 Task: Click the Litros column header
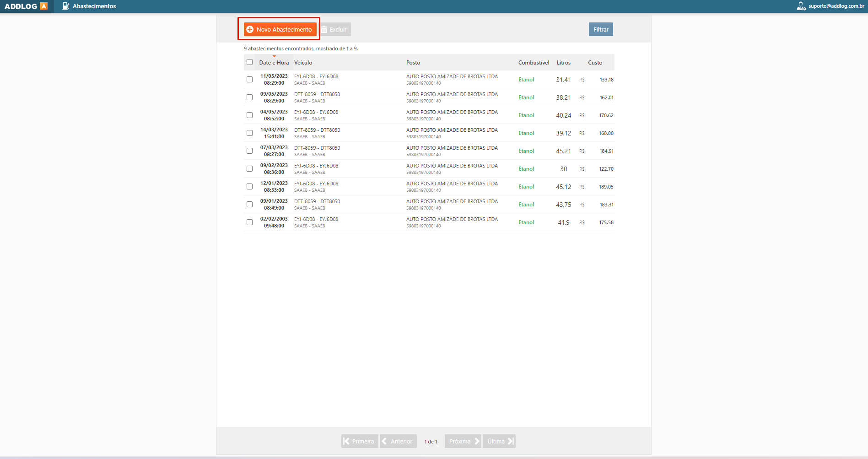point(563,63)
